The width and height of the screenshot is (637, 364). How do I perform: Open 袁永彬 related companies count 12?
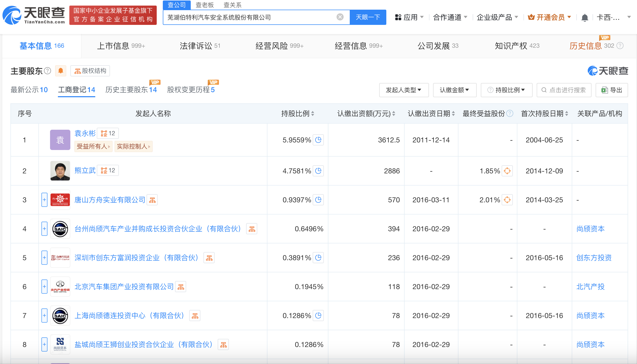click(108, 133)
